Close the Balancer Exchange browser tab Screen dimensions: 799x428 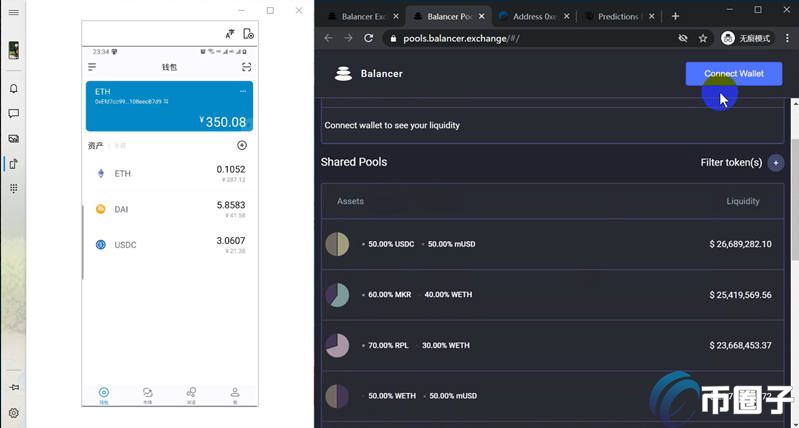(396, 17)
